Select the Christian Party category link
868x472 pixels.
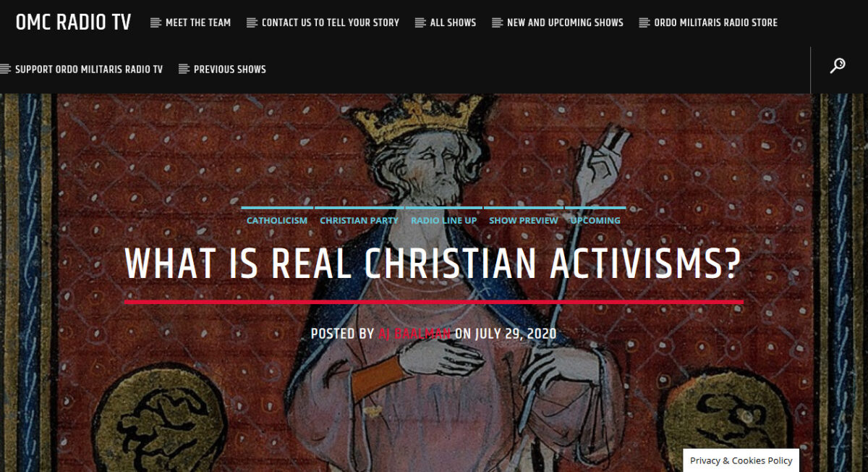tap(359, 220)
